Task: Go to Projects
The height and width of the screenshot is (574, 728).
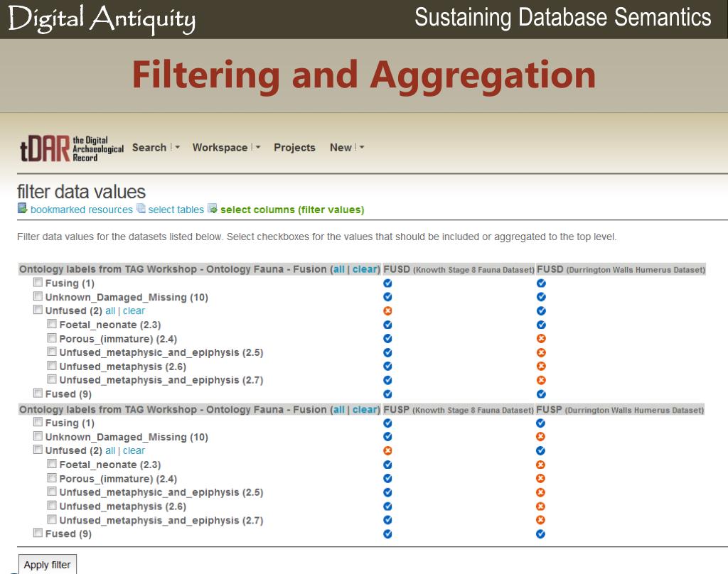Action: (x=294, y=148)
